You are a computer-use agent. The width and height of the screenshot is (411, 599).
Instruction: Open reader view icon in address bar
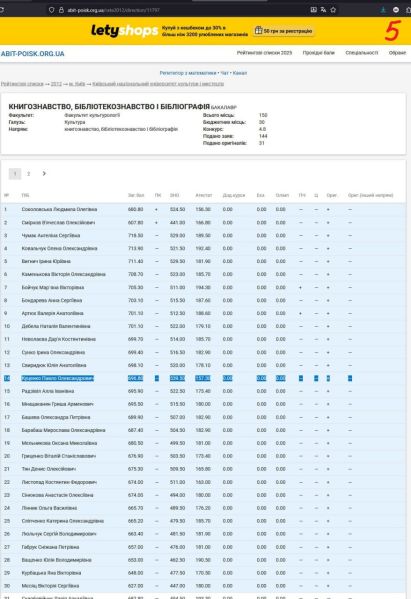(x=314, y=10)
